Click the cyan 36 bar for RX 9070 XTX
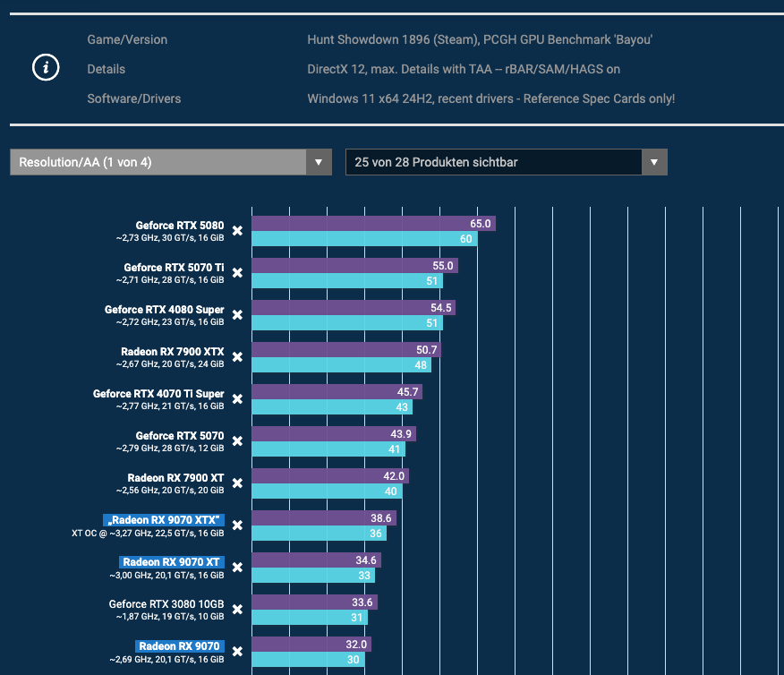Screen dimensions: 784x675 319,533
